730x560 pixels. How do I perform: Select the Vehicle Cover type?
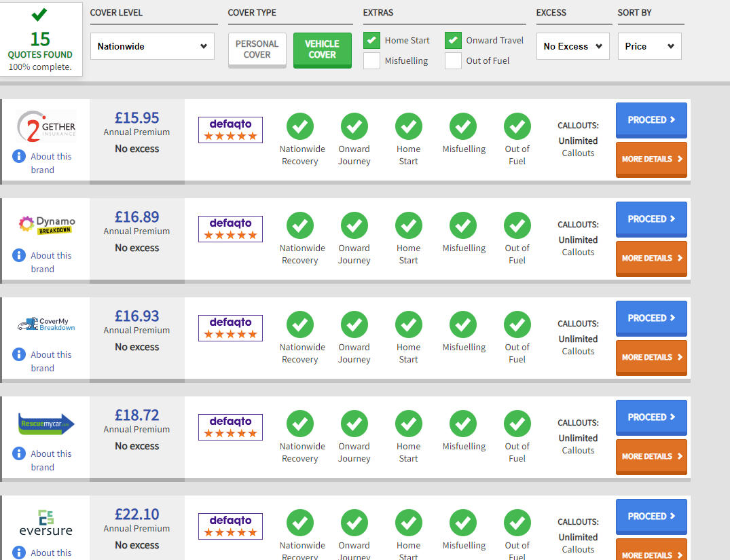[x=322, y=50]
